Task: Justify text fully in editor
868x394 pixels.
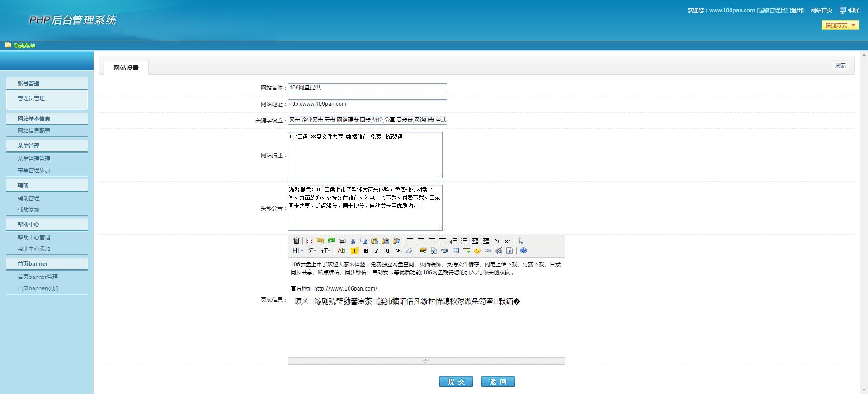Action: [x=443, y=241]
